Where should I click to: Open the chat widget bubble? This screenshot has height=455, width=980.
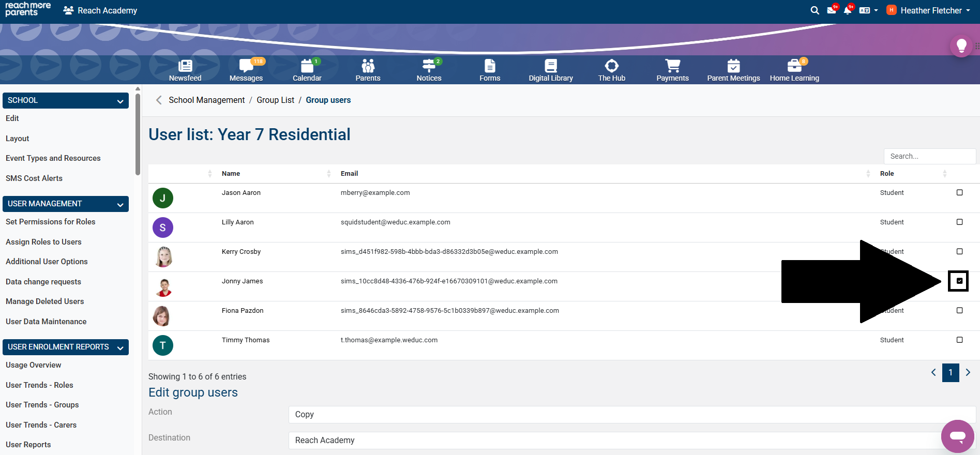pyautogui.click(x=957, y=436)
